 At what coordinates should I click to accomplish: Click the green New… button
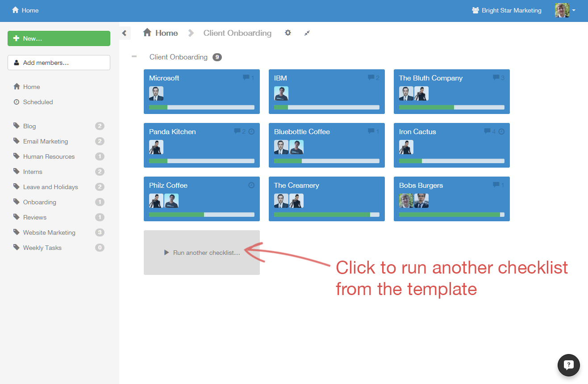(59, 38)
